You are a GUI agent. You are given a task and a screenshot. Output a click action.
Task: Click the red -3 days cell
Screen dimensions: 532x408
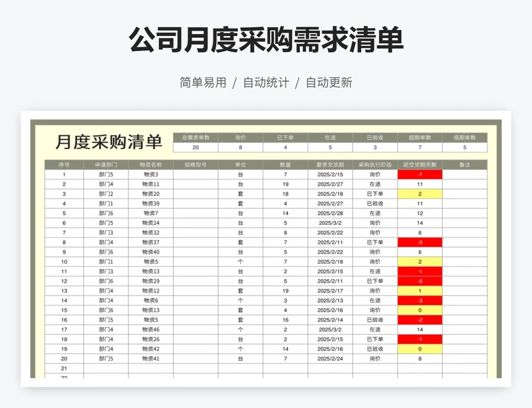pyautogui.click(x=420, y=300)
